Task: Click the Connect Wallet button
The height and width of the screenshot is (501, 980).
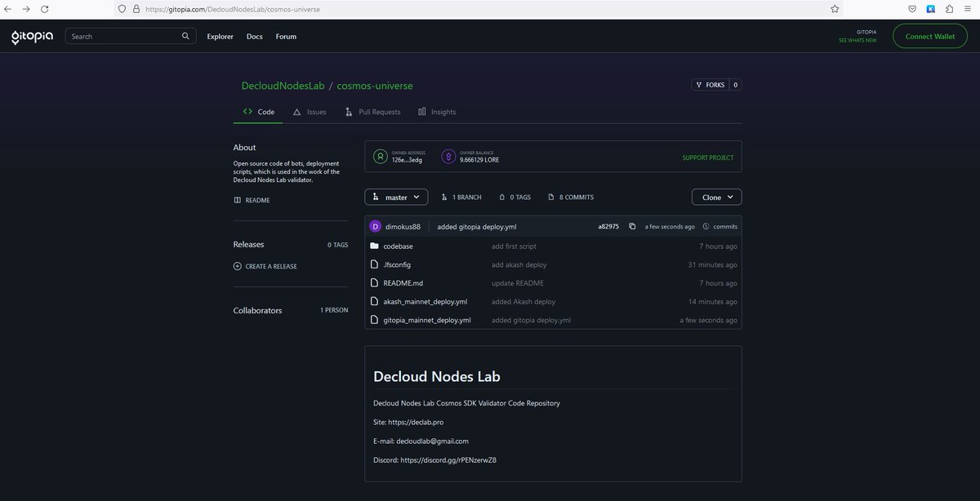Action: point(929,36)
